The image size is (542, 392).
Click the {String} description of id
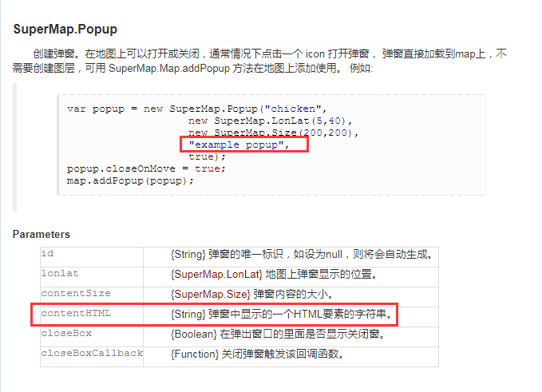(x=302, y=255)
